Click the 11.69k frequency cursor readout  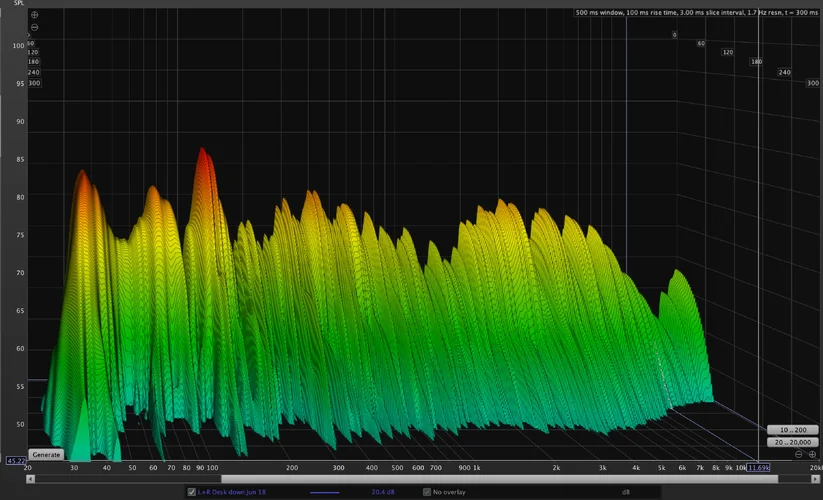tap(759, 467)
